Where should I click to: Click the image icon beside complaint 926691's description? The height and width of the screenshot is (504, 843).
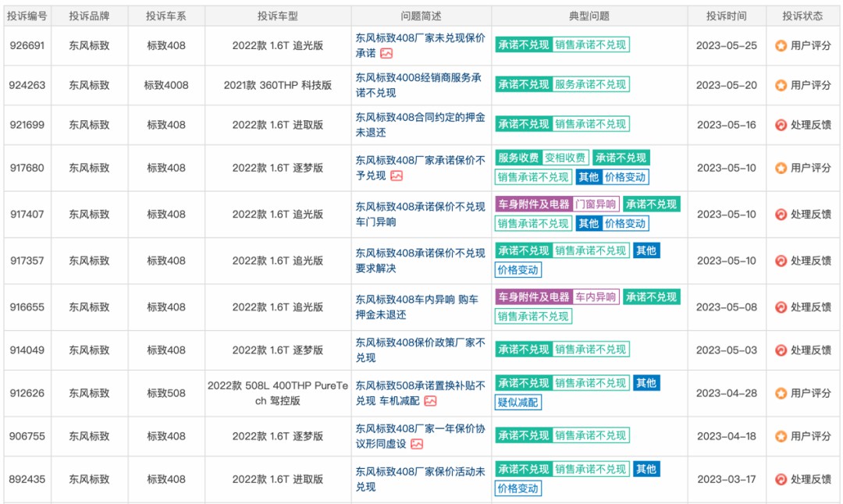coord(386,54)
